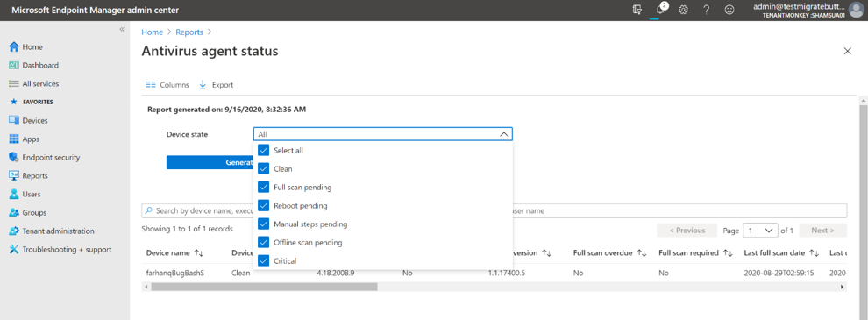
Task: Click the Groups people icon
Action: click(x=14, y=212)
